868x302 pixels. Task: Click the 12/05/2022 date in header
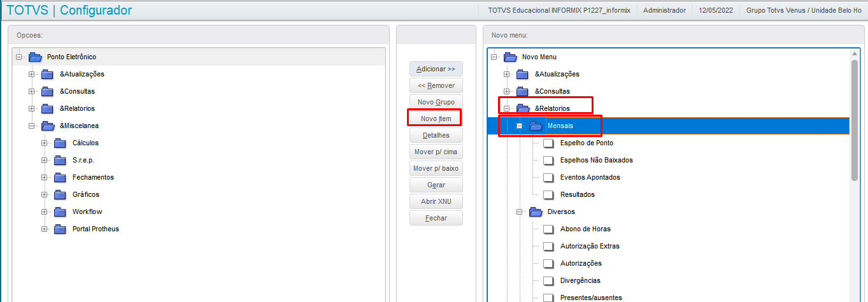[x=716, y=10]
